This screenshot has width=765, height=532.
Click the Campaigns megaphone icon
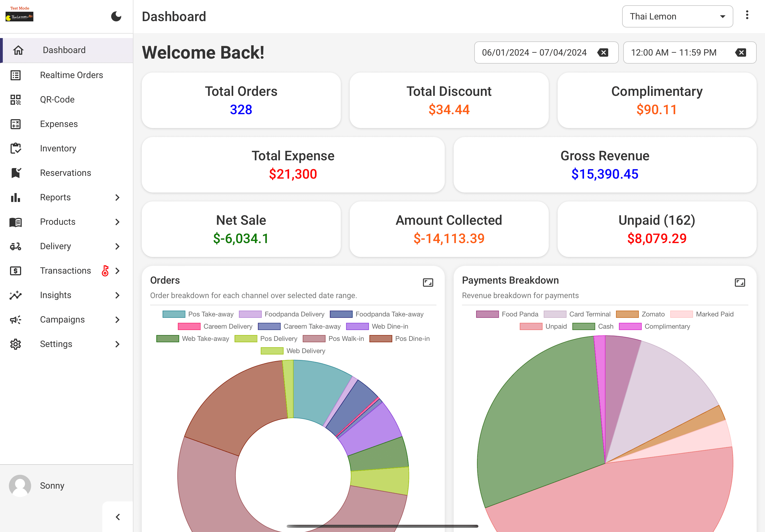(16, 319)
